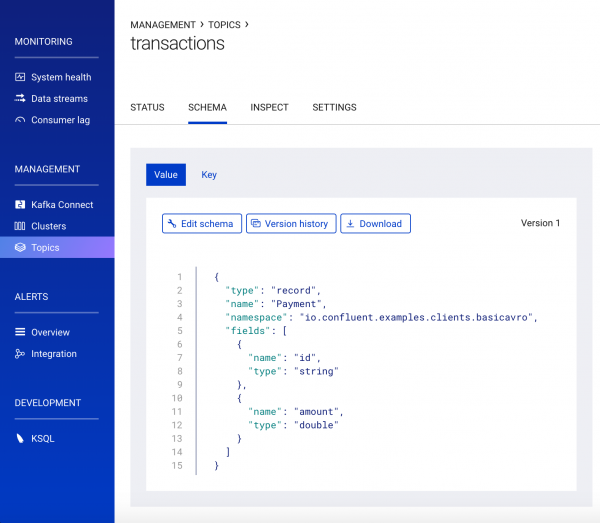Screen dimensions: 600x523
Task: Click the Consumer lag gauge icon
Action: point(20,120)
